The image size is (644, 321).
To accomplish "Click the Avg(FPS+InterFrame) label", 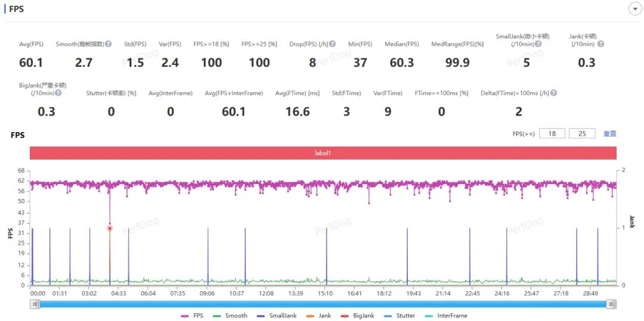I will [234, 93].
